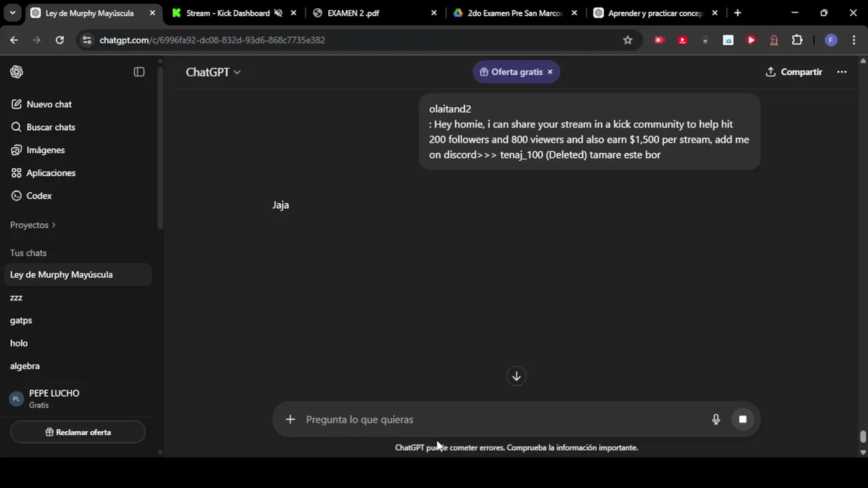The height and width of the screenshot is (488, 868).
Task: Open the Chrome three-dot menu
Action: coord(854,40)
